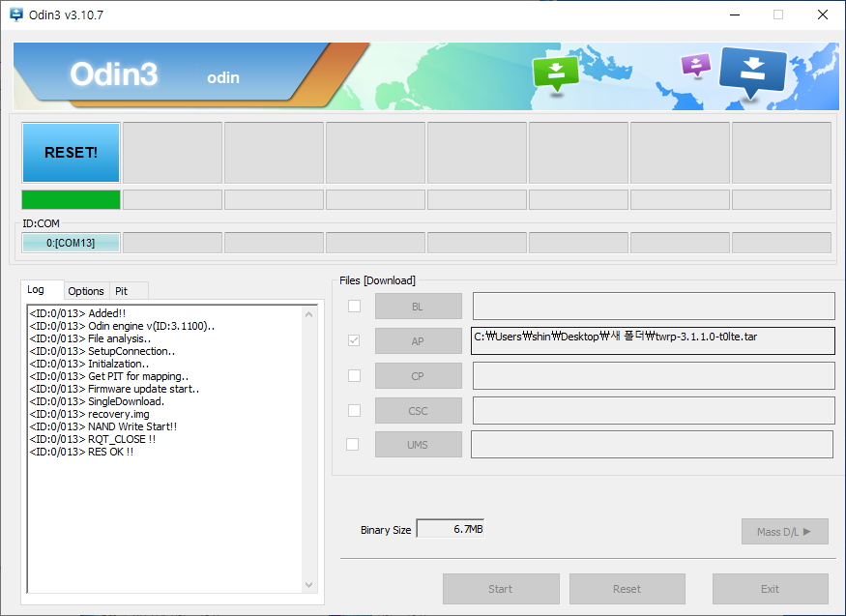Click the BL file button

coord(418,307)
